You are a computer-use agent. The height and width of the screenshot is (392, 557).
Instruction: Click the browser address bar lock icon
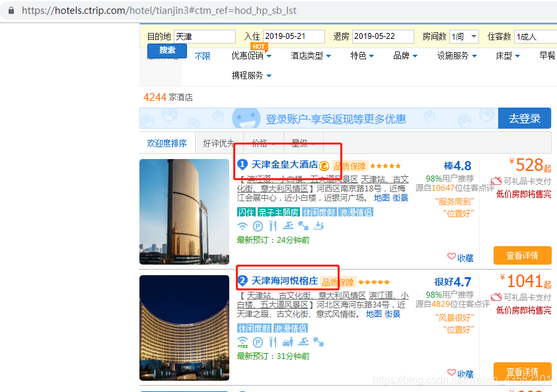click(11, 11)
